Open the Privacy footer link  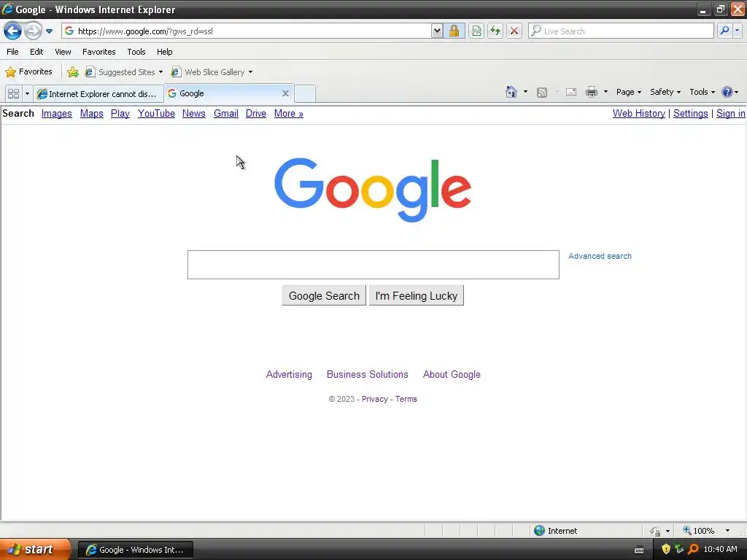click(375, 399)
